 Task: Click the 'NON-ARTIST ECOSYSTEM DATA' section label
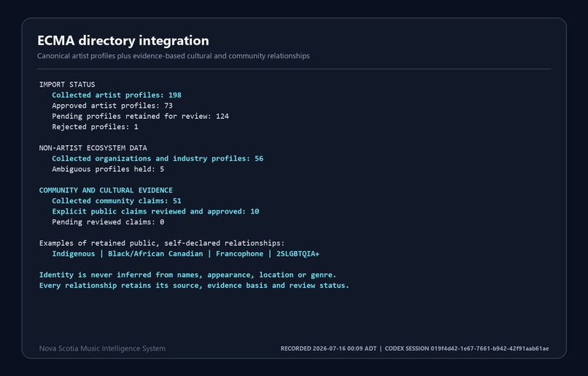pos(93,148)
